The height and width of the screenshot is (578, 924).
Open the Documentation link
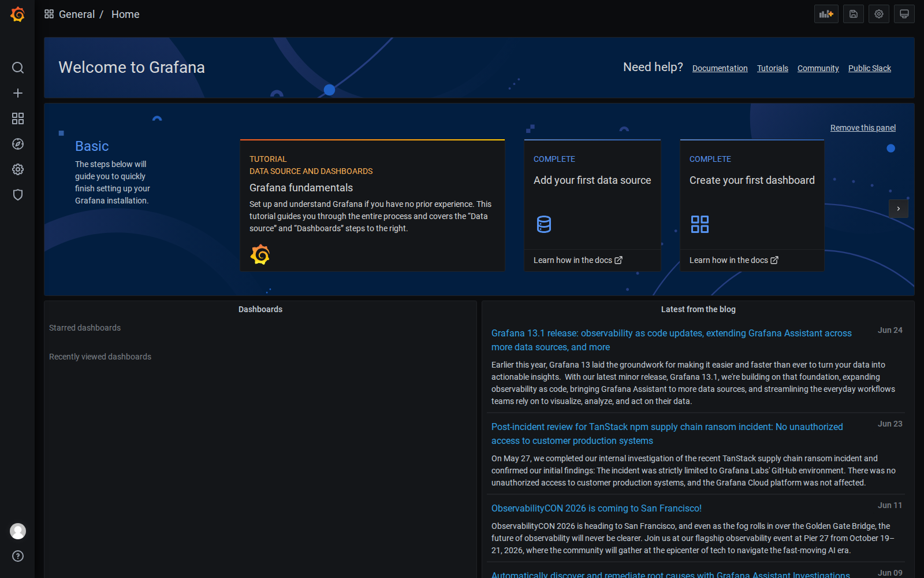[x=720, y=68]
